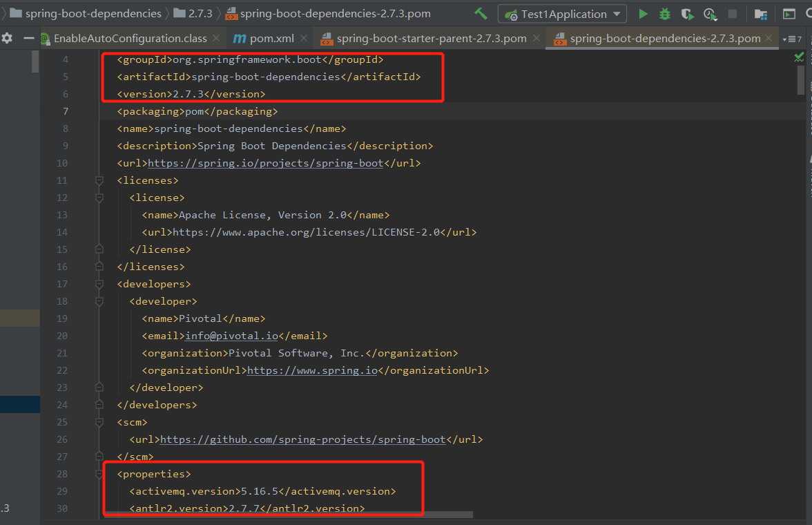Open the github.com spring-boot link
This screenshot has width=812, height=525.
pyautogui.click(x=303, y=439)
